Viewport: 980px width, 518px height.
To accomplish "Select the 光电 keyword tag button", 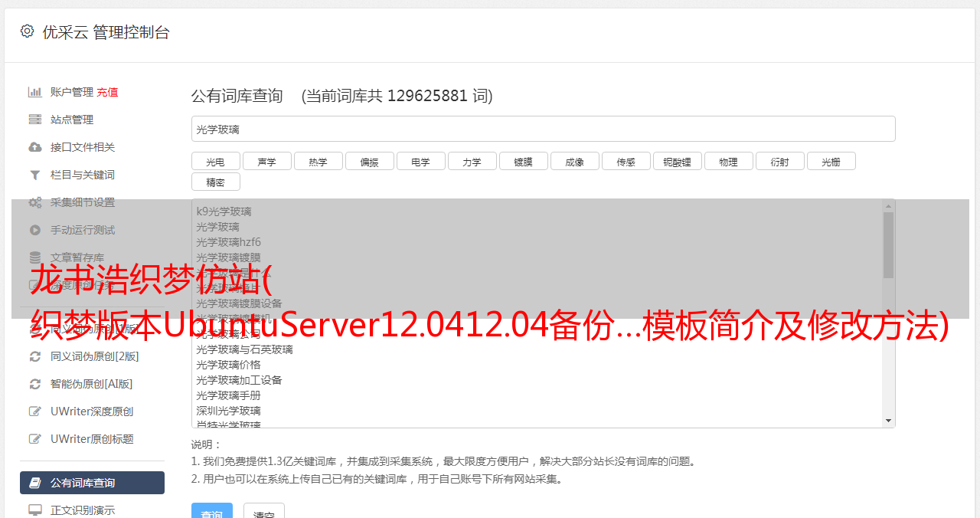I will click(x=215, y=161).
